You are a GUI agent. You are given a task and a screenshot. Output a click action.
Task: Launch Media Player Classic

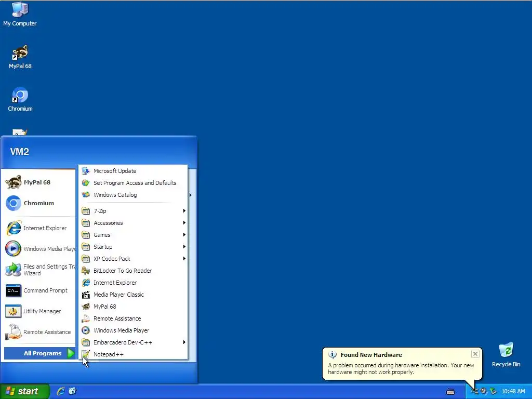pos(133,295)
